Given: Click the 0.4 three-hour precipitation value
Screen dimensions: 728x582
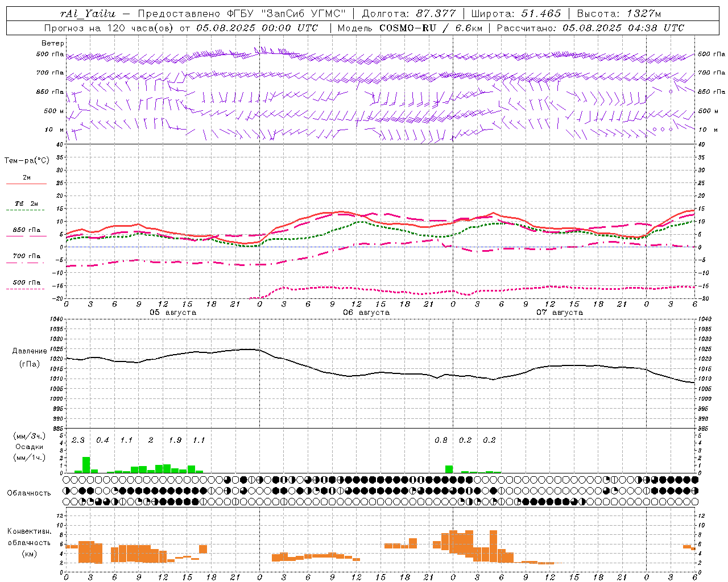Looking at the screenshot, I should (x=102, y=440).
